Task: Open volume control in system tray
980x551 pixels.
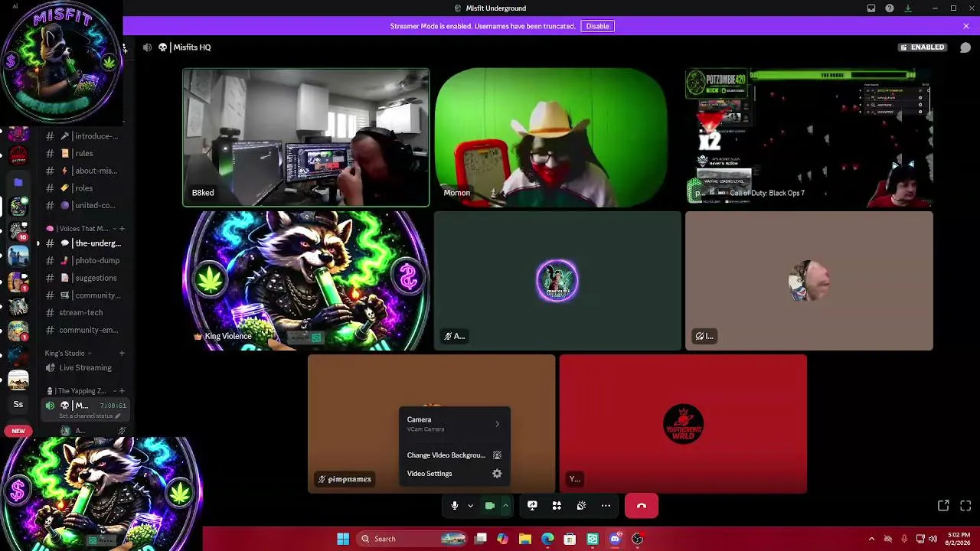Action: point(933,539)
